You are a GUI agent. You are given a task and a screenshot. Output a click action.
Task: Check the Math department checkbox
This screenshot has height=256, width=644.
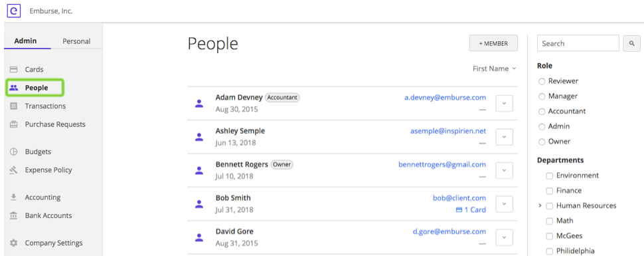(x=550, y=221)
